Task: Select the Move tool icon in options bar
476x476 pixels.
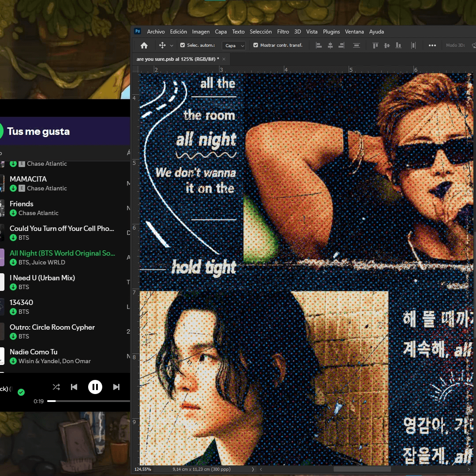Action: pyautogui.click(x=162, y=45)
